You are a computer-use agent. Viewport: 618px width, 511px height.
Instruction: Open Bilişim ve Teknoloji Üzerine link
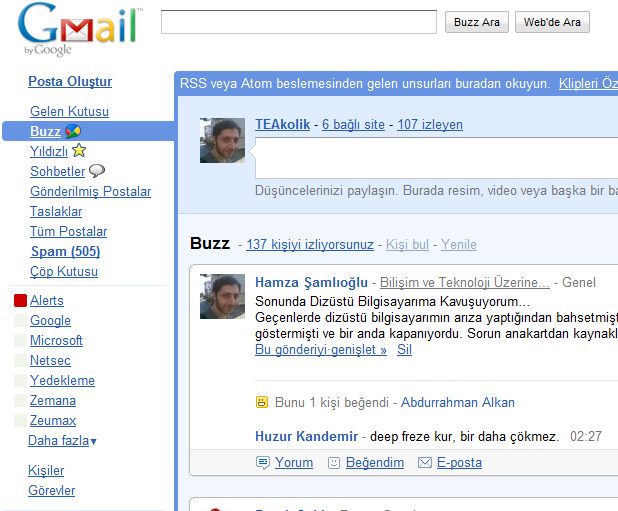click(x=465, y=282)
